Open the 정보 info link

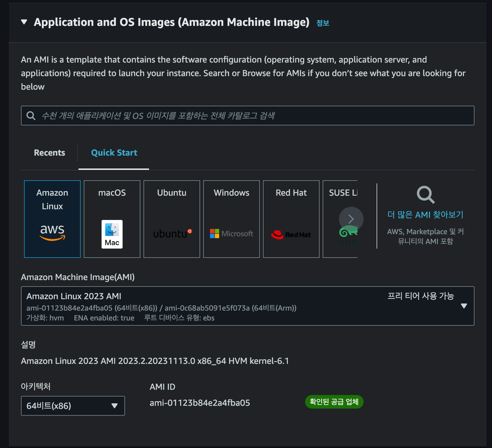[323, 23]
